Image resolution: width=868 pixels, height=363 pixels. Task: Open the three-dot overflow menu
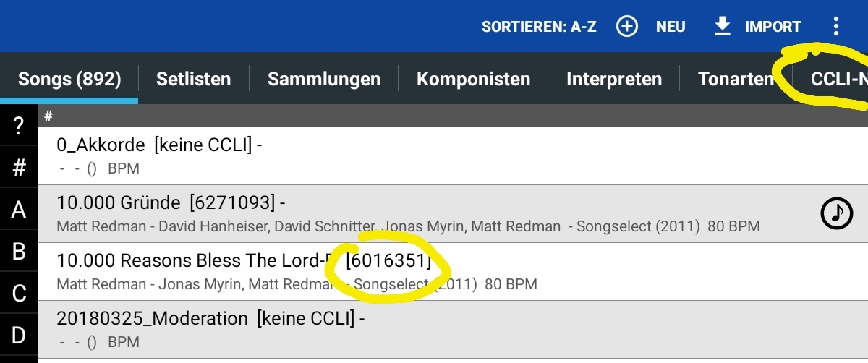(x=835, y=27)
